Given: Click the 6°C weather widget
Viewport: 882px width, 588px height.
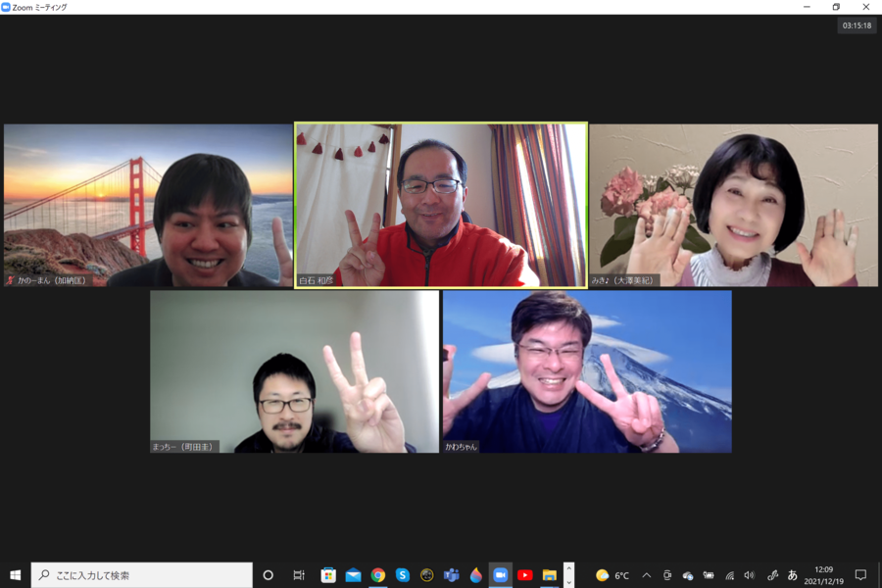Looking at the screenshot, I should coord(613,575).
